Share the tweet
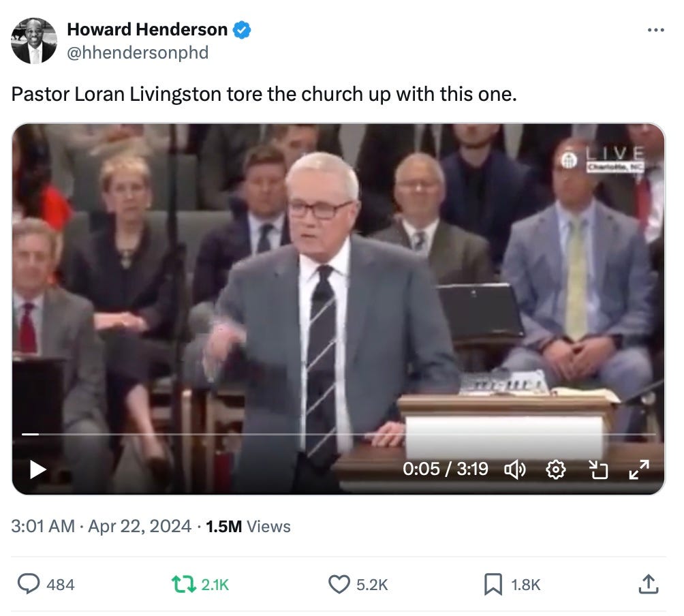This screenshot has width=684, height=616. pos(648,584)
